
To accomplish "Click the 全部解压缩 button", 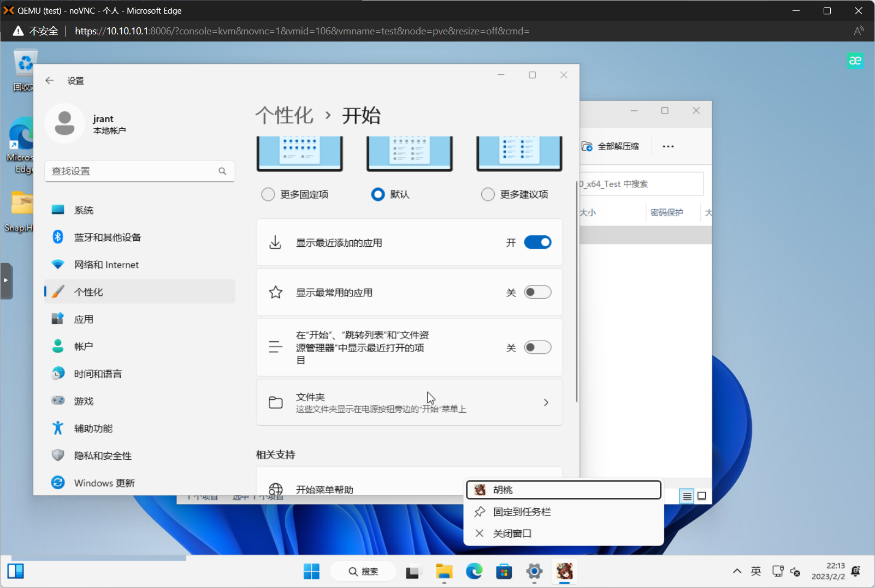I will click(x=612, y=146).
